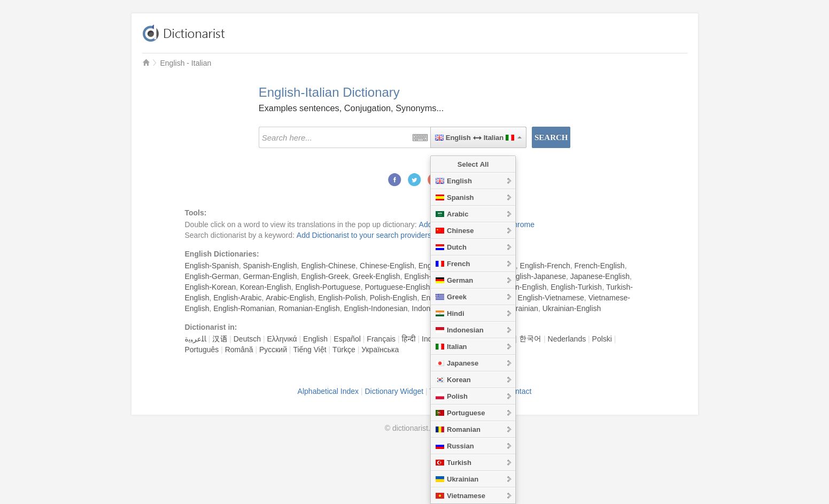Click Select All in the language panel

point(472,164)
